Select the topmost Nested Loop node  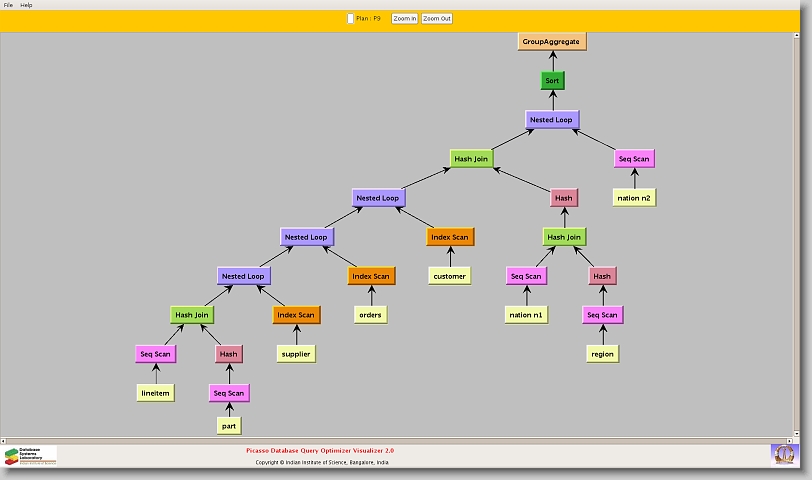coord(552,119)
